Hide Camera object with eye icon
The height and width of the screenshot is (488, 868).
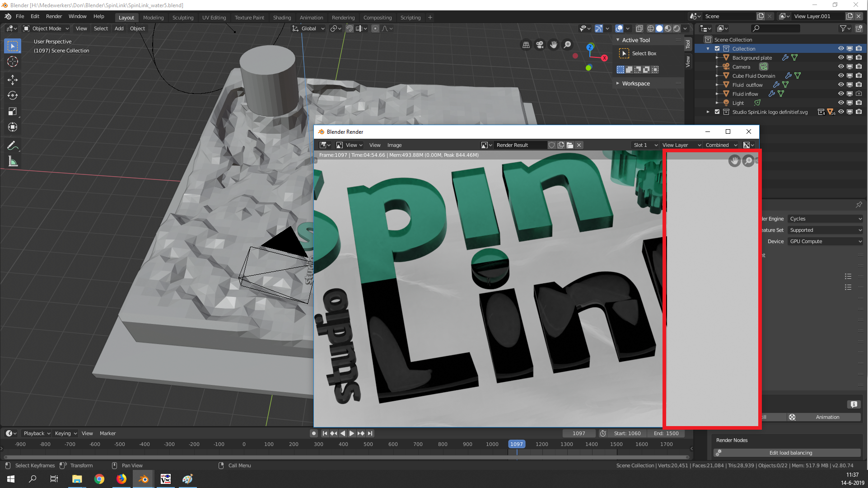841,66
